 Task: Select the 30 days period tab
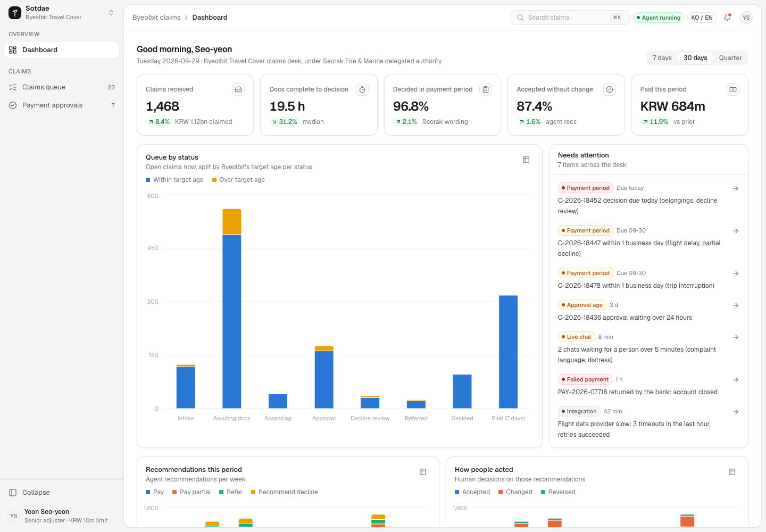[x=695, y=58]
